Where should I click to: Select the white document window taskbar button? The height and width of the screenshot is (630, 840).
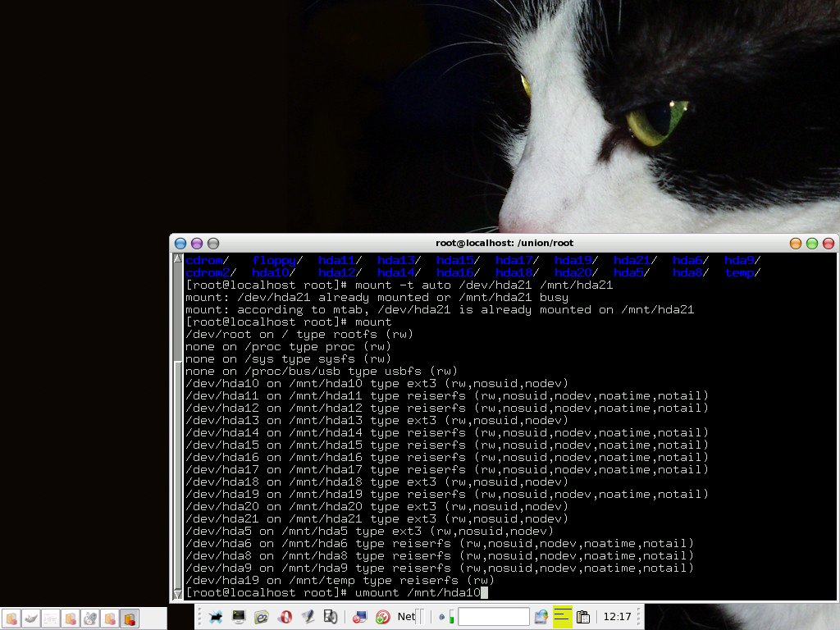point(50,619)
